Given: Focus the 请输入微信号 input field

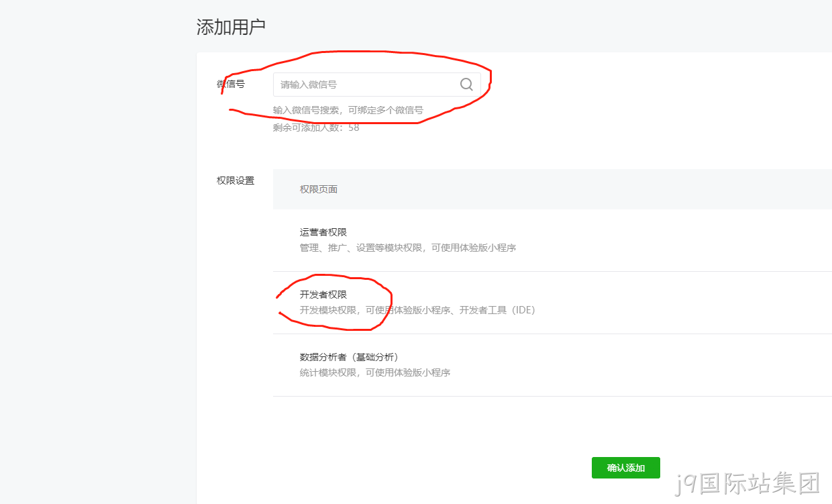Looking at the screenshot, I should pyautogui.click(x=376, y=85).
